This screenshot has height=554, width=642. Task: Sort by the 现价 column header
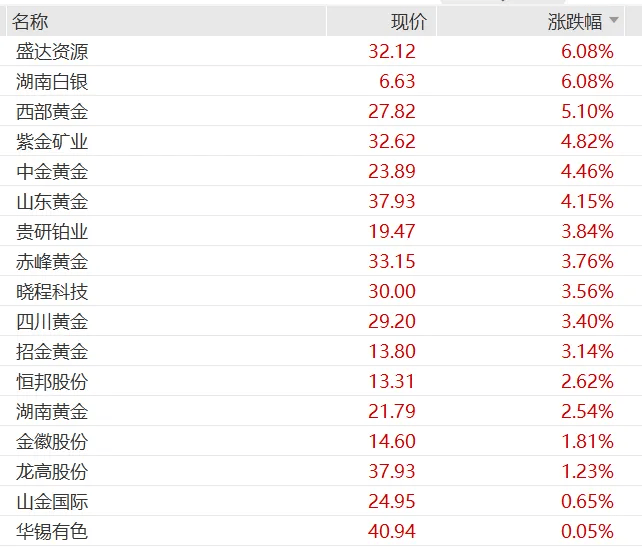pyautogui.click(x=408, y=21)
